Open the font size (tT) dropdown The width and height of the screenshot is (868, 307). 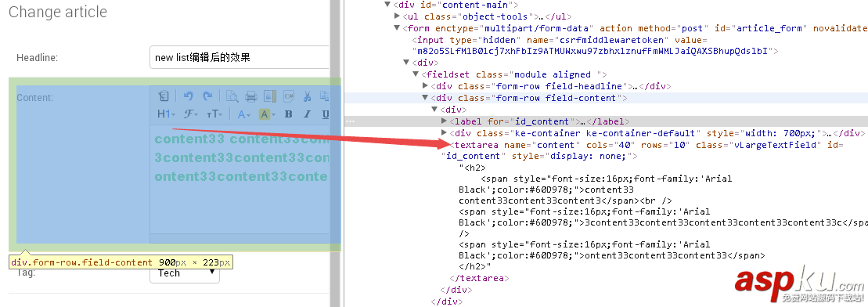tap(214, 114)
